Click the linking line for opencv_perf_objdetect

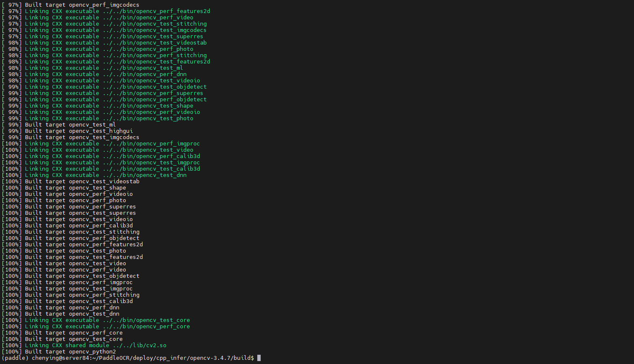104,100
